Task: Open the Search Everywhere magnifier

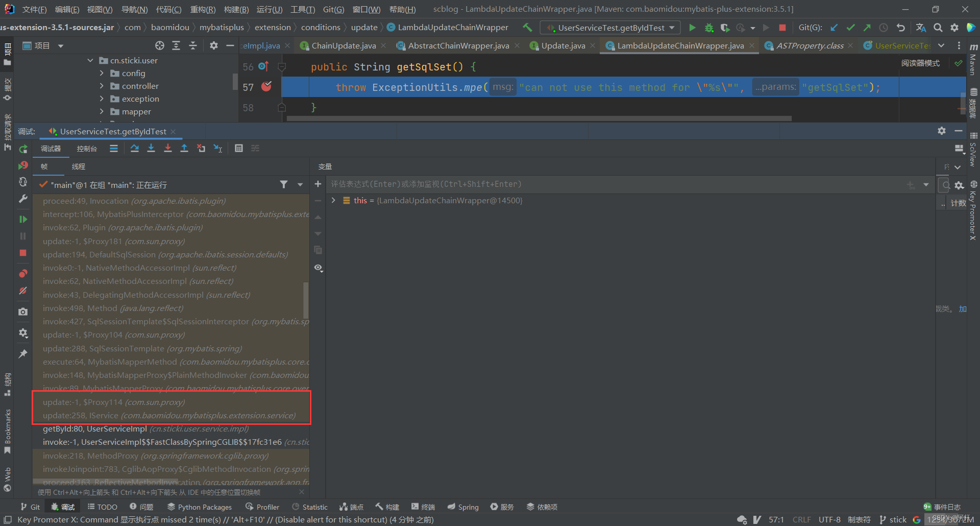Action: click(x=938, y=28)
